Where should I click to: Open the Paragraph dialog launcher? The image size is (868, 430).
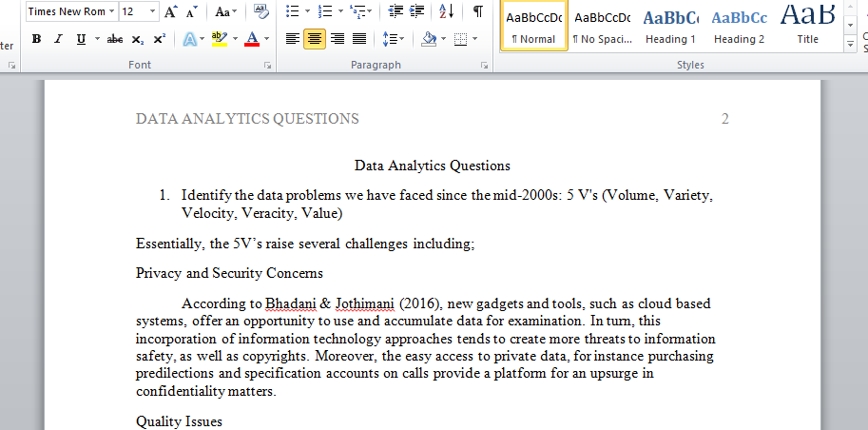click(484, 66)
